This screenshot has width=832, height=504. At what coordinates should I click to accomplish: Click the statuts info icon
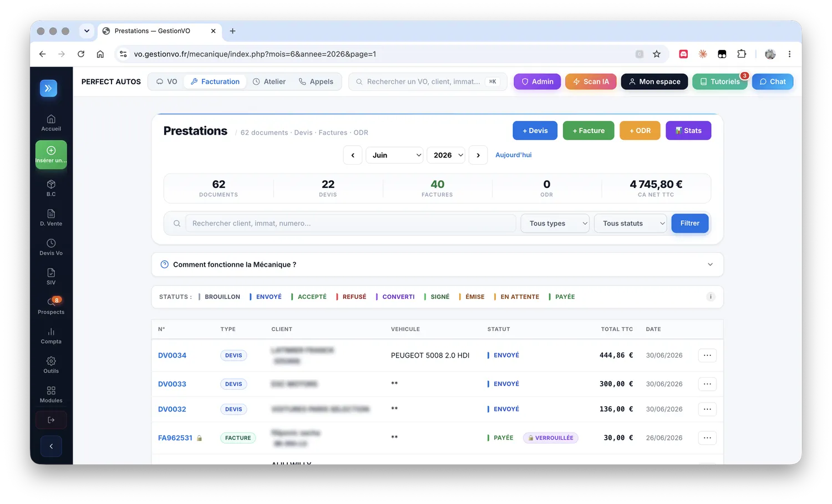(711, 297)
